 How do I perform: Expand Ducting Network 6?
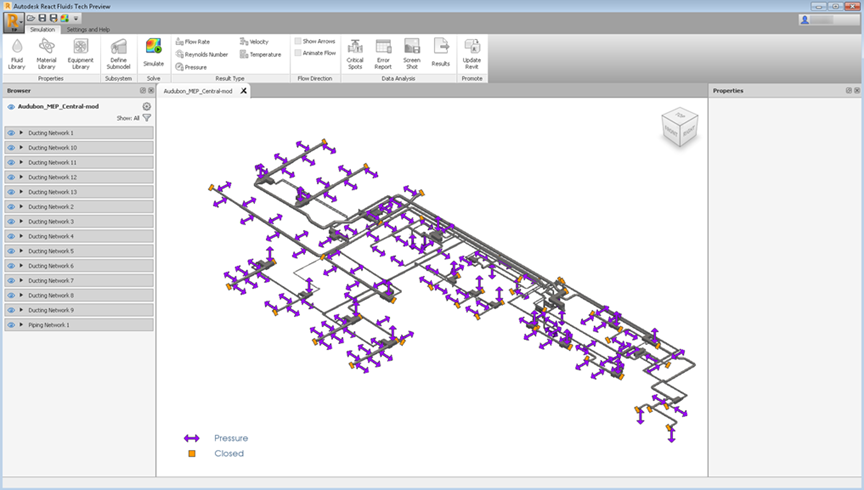point(21,266)
